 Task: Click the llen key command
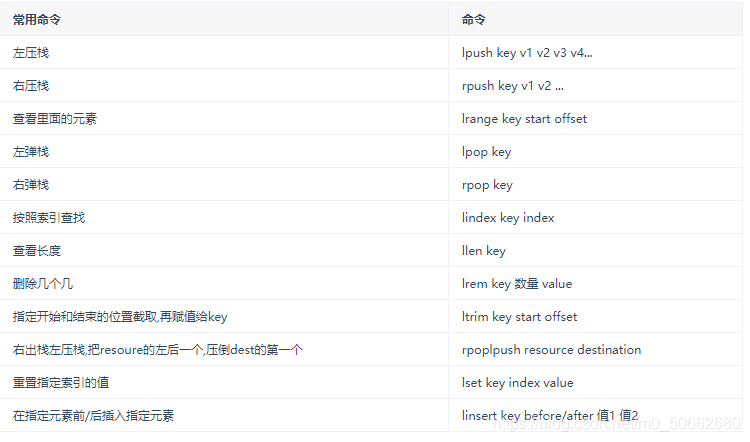coord(484,251)
